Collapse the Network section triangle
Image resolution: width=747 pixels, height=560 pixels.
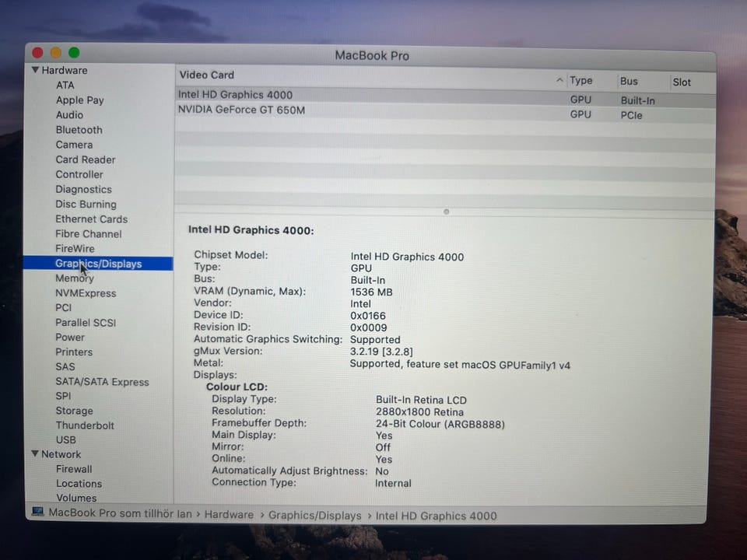35,453
